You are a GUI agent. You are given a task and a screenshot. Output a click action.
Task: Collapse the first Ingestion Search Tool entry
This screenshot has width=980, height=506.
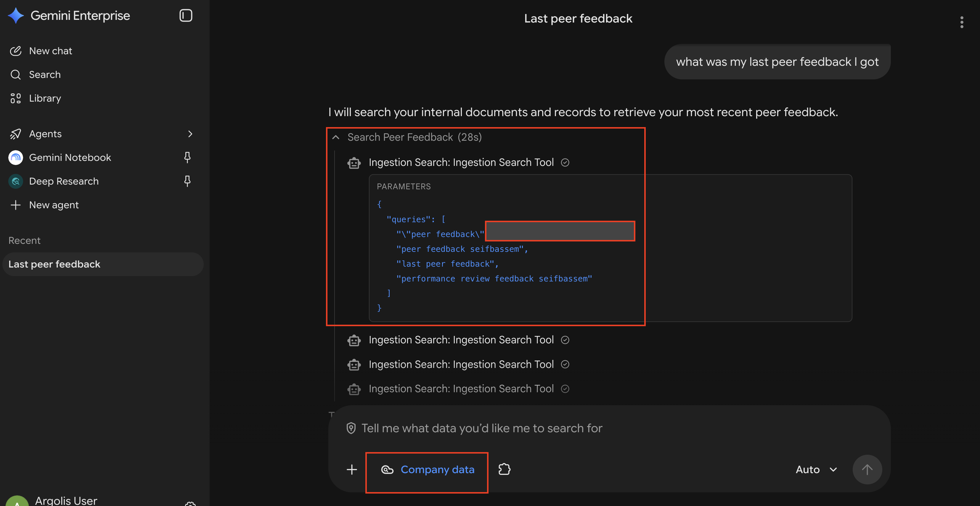point(461,163)
